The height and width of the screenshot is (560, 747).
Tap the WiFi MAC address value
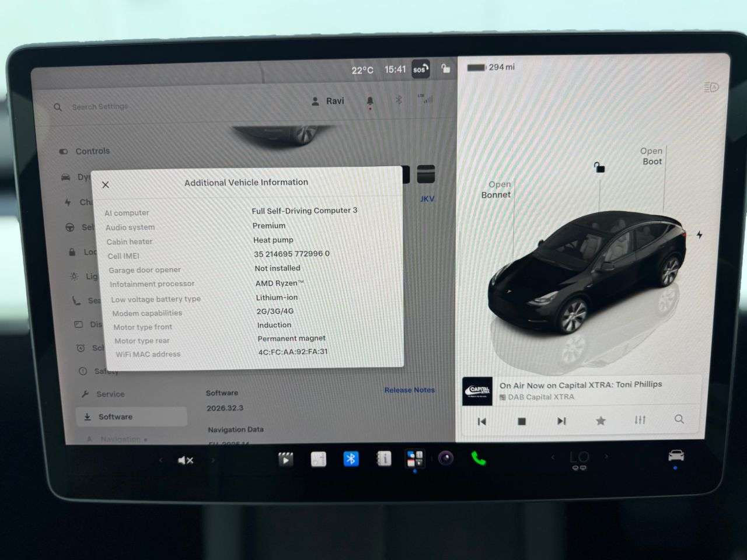(x=293, y=352)
